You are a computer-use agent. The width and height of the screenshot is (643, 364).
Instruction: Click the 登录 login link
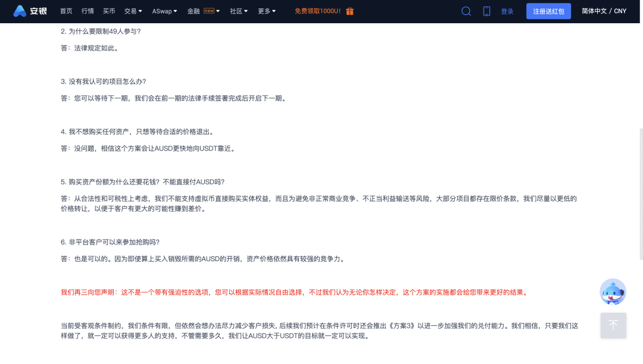click(507, 11)
